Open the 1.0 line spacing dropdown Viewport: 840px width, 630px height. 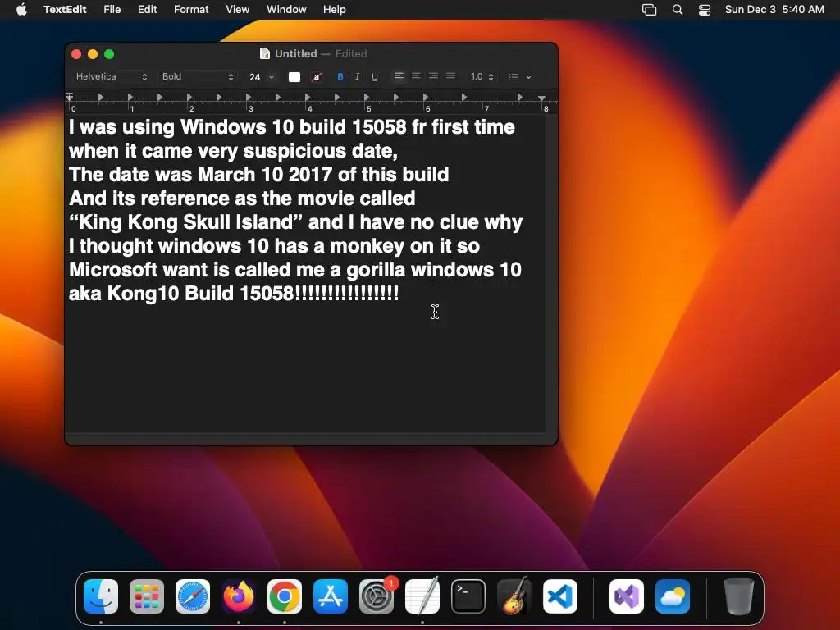point(482,76)
